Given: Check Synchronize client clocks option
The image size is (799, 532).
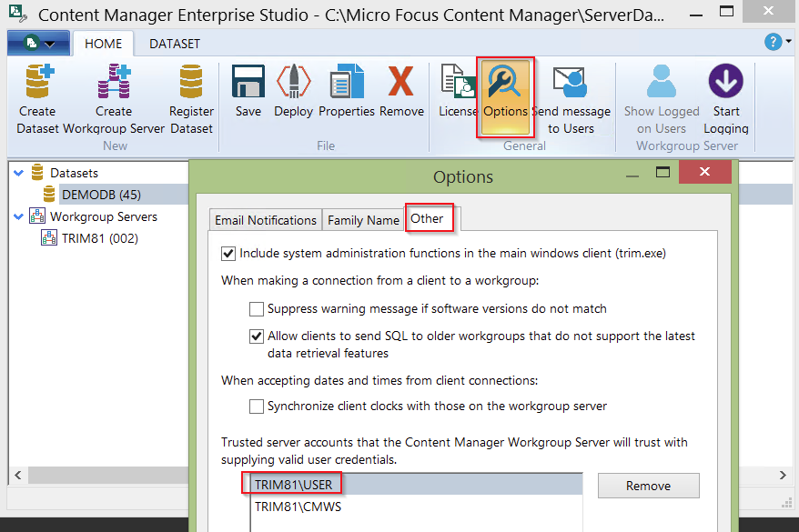Looking at the screenshot, I should pyautogui.click(x=257, y=406).
